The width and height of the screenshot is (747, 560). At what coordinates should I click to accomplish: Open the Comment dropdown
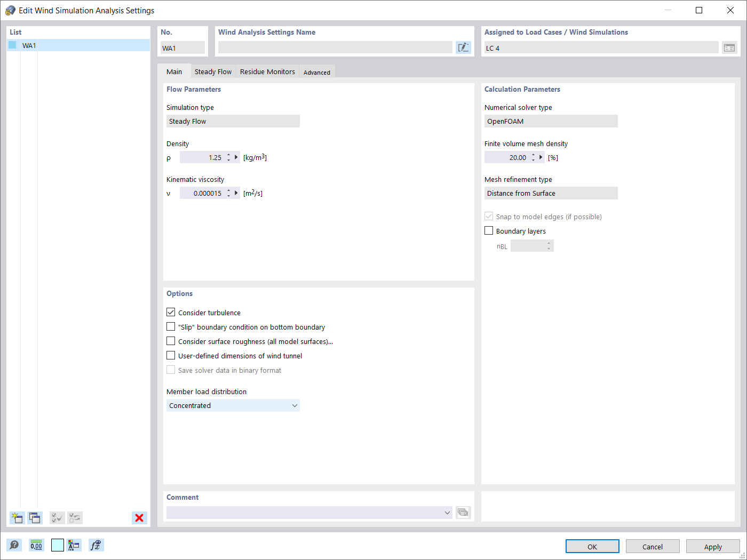click(309, 513)
